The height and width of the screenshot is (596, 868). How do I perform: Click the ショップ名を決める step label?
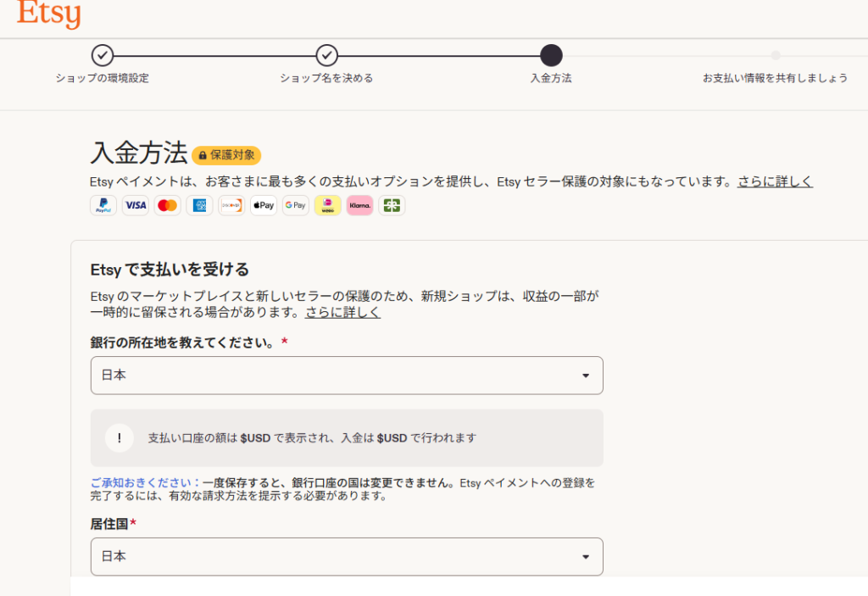326,78
